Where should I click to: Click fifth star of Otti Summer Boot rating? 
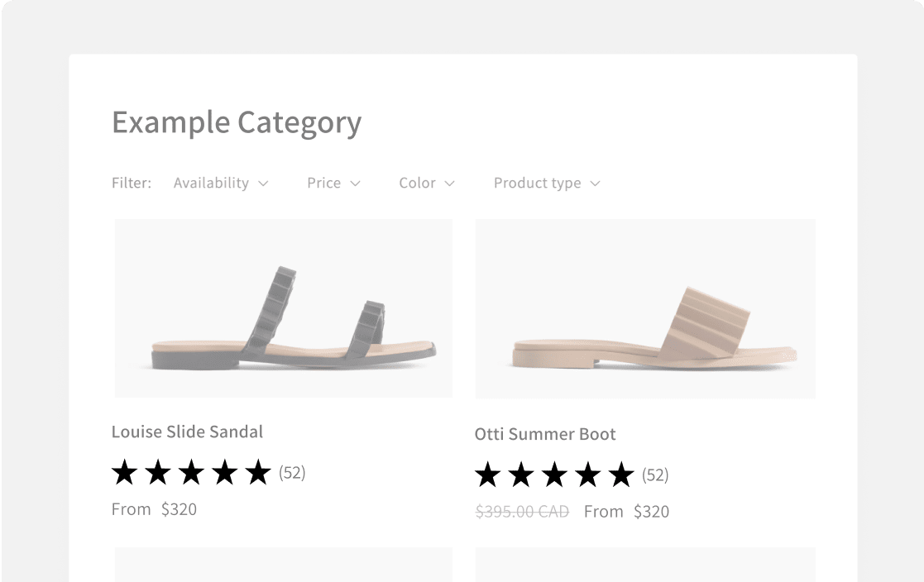click(621, 475)
